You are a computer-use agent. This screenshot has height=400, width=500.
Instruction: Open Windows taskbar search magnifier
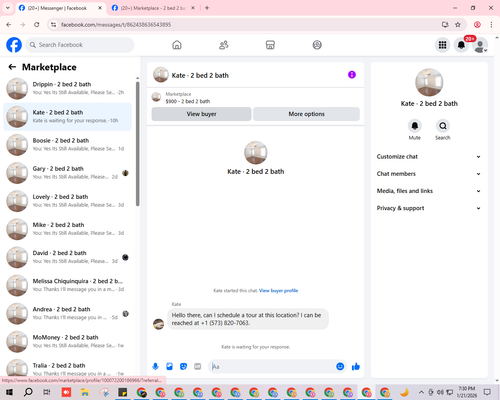[28, 392]
